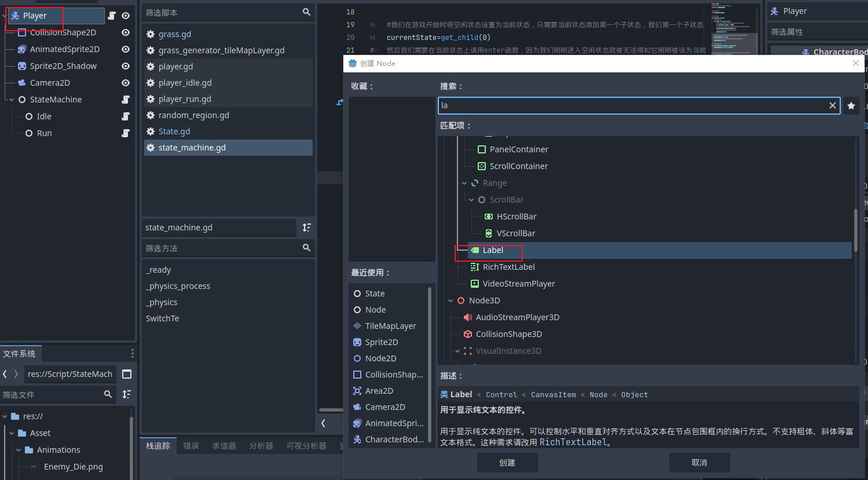Hide the CollisionShape2D node
Viewport: 868px width, 480px height.
[126, 32]
